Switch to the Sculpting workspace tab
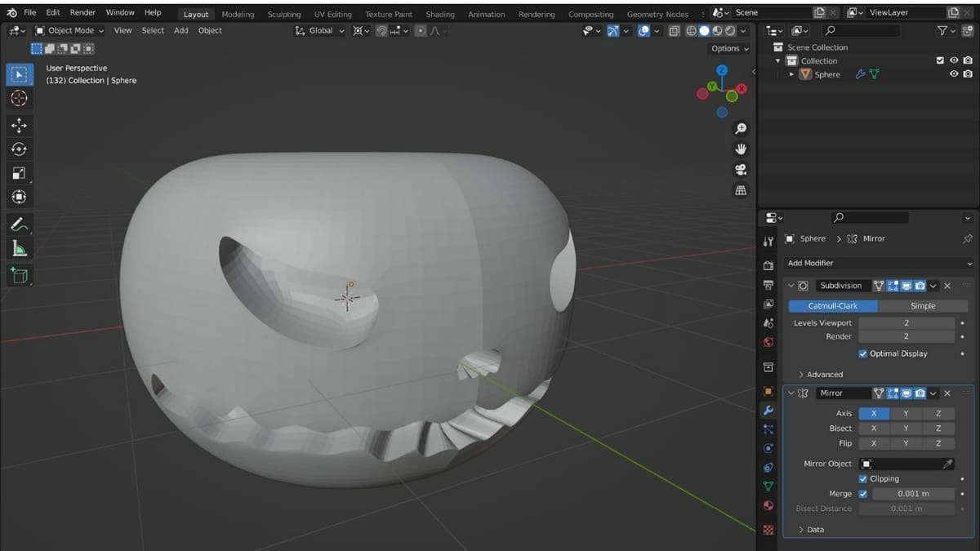 284,14
